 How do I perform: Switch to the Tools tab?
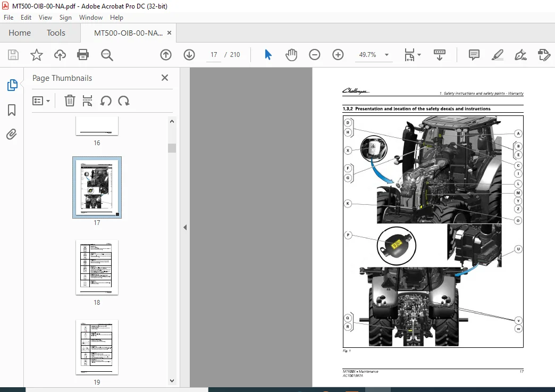point(56,33)
